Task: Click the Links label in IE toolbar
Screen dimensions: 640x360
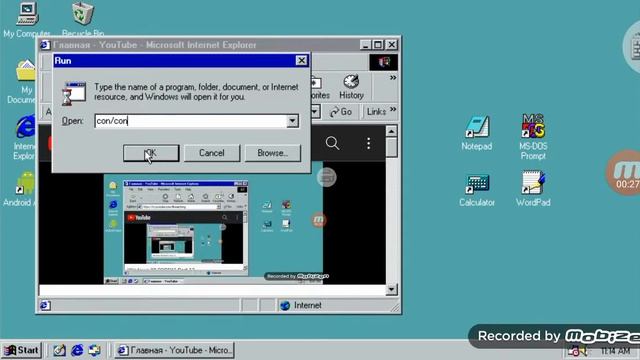Action: 376,111
